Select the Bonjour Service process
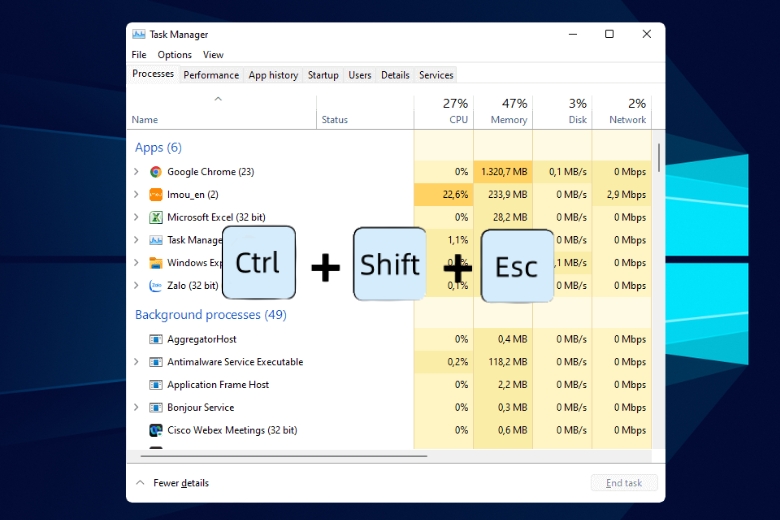780x520 pixels. click(390, 408)
